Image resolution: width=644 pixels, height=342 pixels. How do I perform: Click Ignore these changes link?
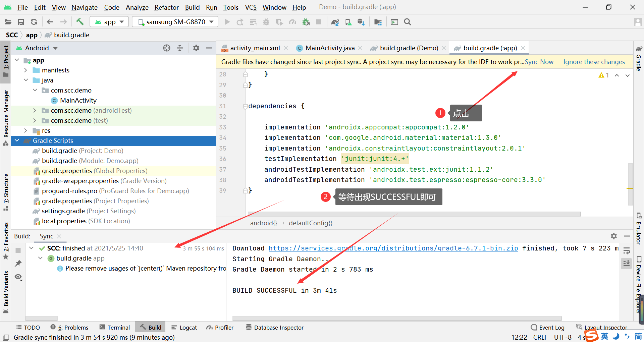point(594,62)
